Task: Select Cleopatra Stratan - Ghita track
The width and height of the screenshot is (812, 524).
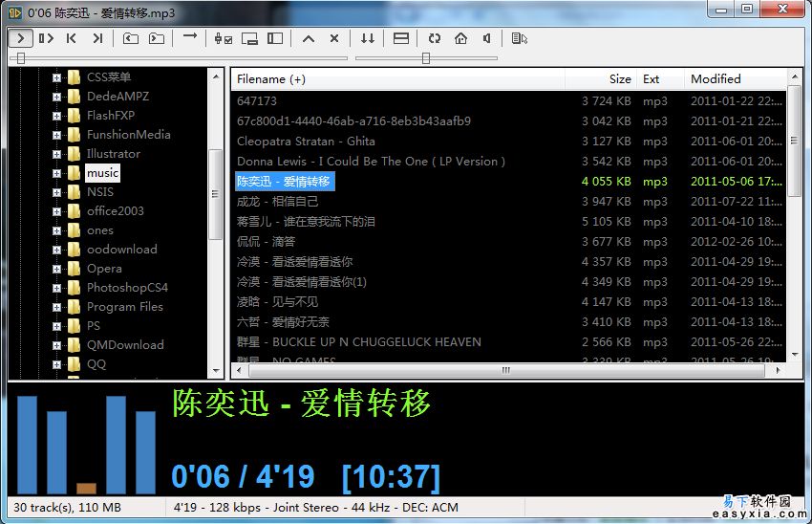Action: (x=306, y=142)
